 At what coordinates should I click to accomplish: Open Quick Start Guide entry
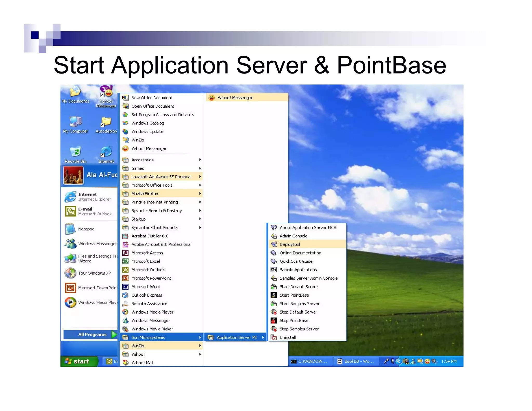tap(307, 261)
